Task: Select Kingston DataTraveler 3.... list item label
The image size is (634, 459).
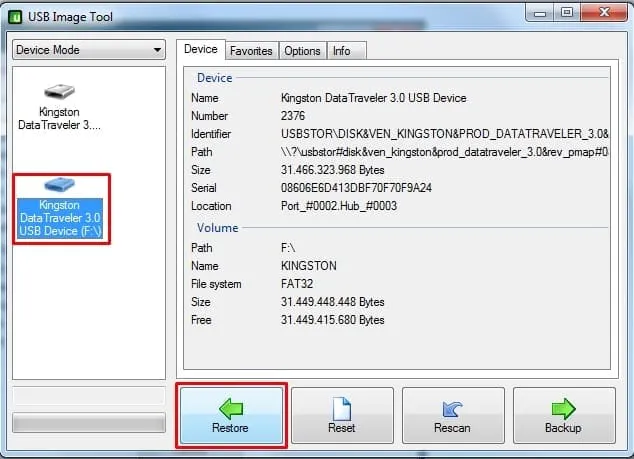Action: (x=59, y=118)
